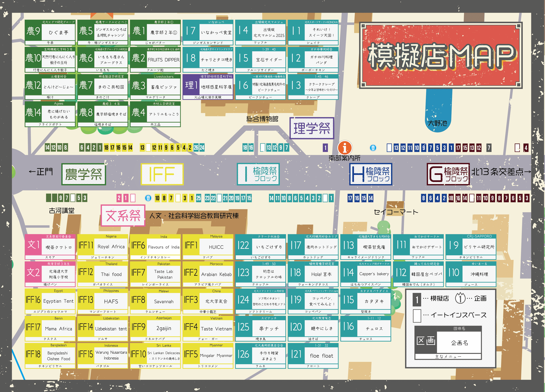The width and height of the screenshot is (545, 392).
Task: Open the I21 floe float stall card
Action: click(313, 355)
